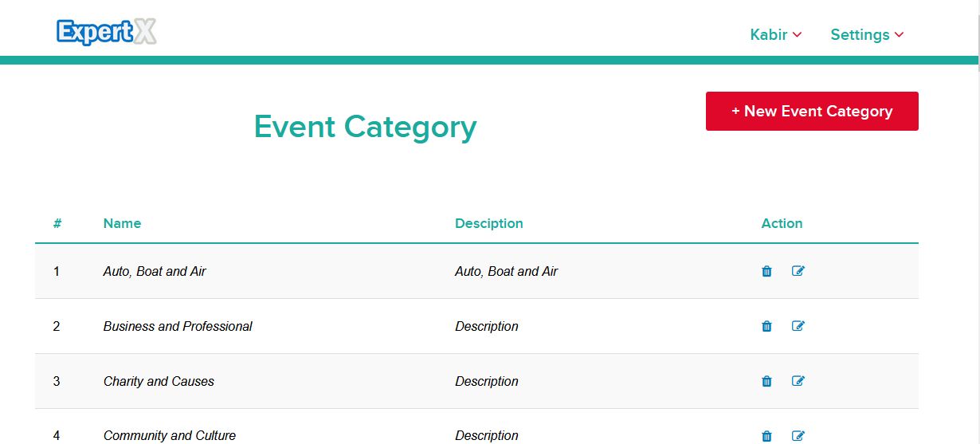
Task: Edit the Auto, Boat and Air category
Action: [798, 271]
